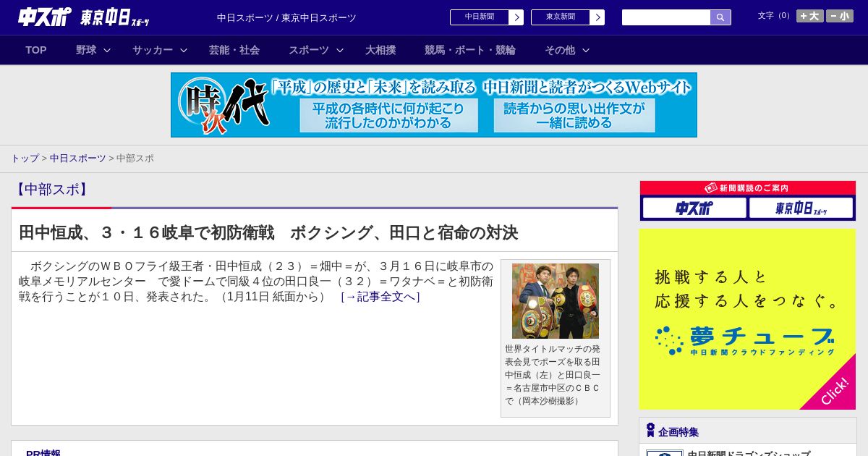Viewport: 868px width, 456px height.
Task: Click the トップ breadcrumb link
Action: coord(25,159)
